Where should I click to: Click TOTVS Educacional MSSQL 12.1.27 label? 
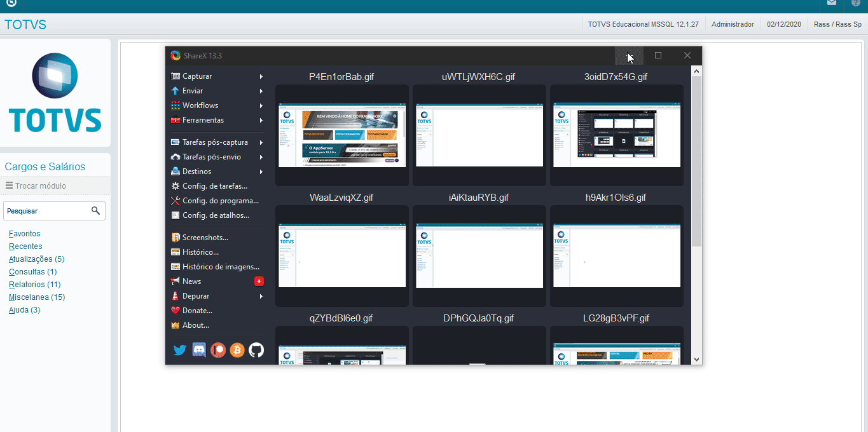point(643,24)
